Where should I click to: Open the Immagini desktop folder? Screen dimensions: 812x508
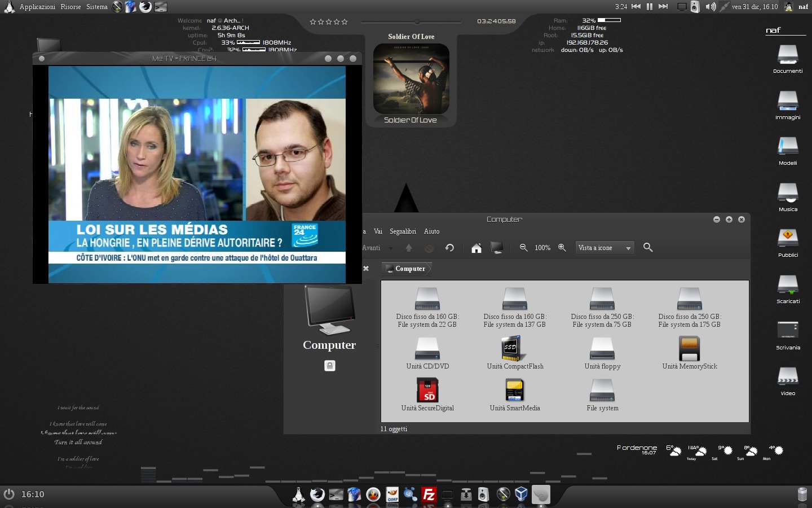788,105
